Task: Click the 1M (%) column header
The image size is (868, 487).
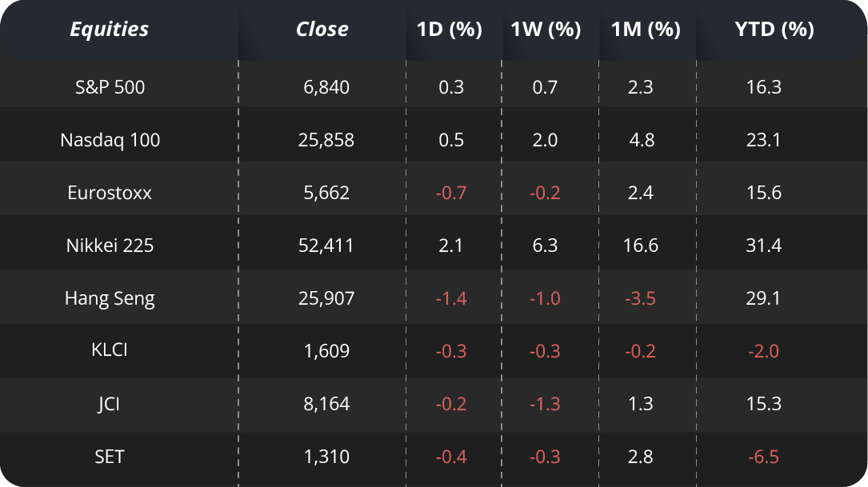Action: pos(646,30)
